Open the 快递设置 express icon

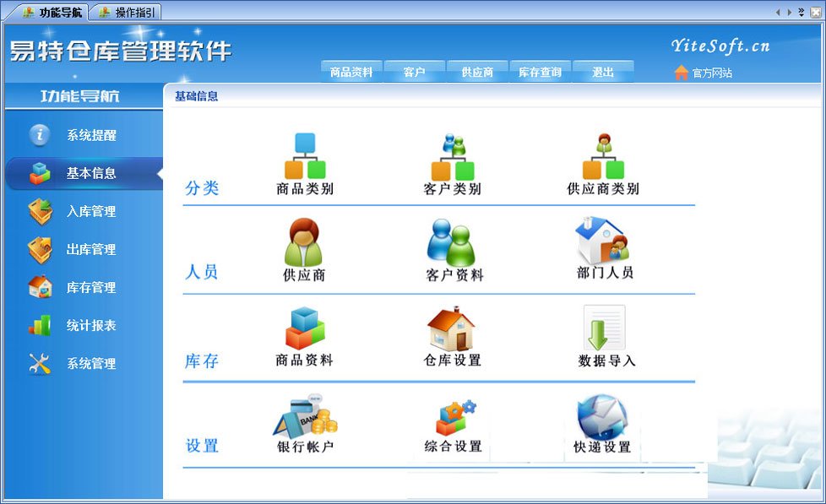click(x=600, y=418)
